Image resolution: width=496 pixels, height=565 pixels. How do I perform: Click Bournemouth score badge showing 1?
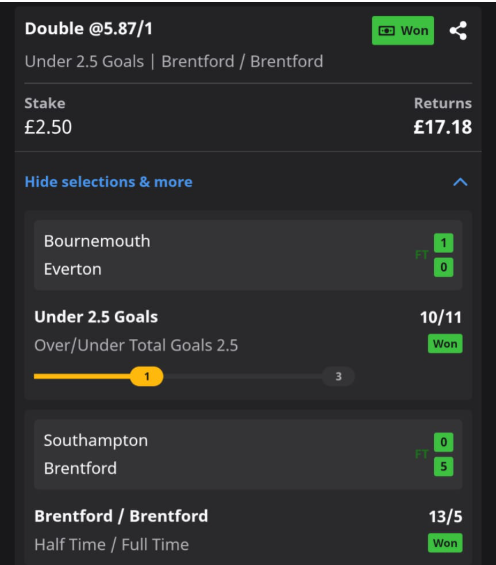click(x=443, y=243)
